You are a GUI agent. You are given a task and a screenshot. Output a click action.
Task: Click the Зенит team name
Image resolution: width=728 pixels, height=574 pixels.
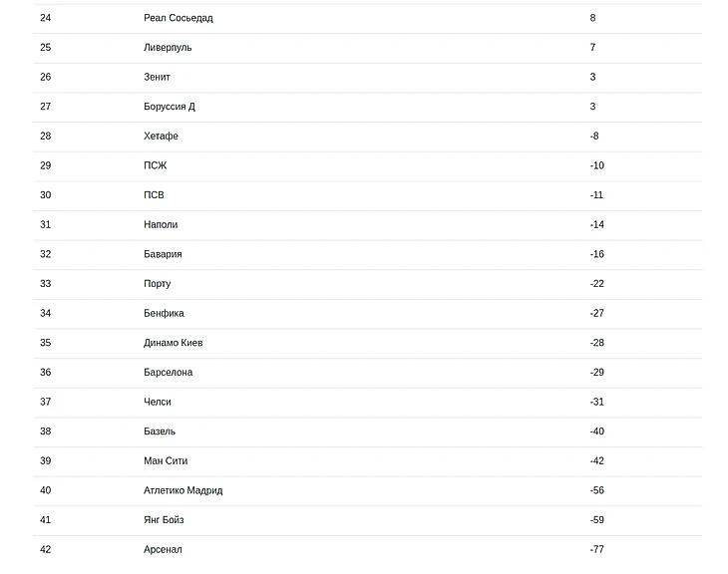(x=157, y=77)
